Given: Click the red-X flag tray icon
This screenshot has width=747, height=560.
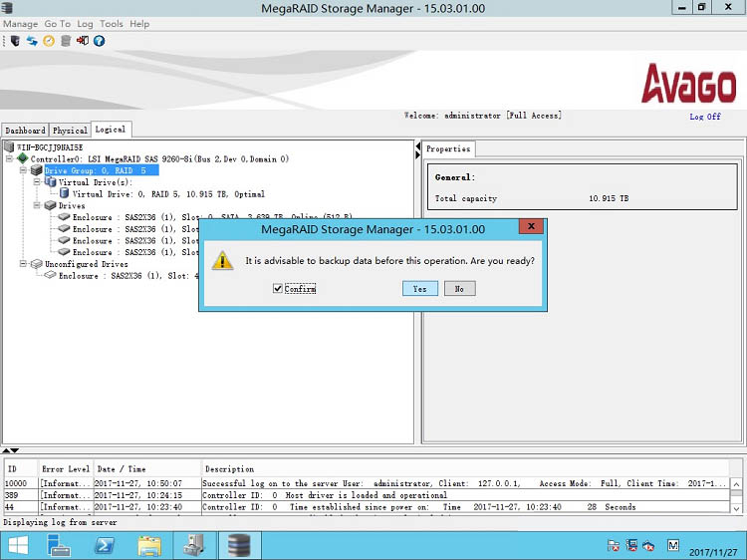Looking at the screenshot, I should tap(614, 545).
